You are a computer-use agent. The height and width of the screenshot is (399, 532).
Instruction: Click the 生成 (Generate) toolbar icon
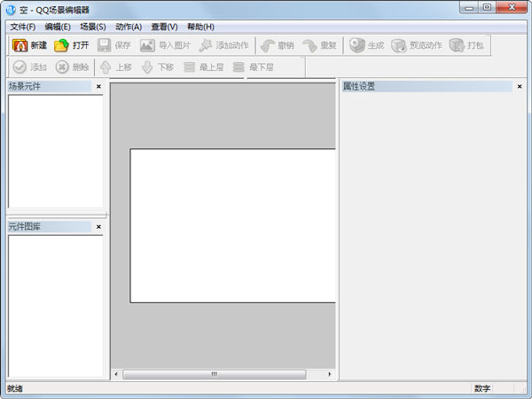[x=357, y=45]
